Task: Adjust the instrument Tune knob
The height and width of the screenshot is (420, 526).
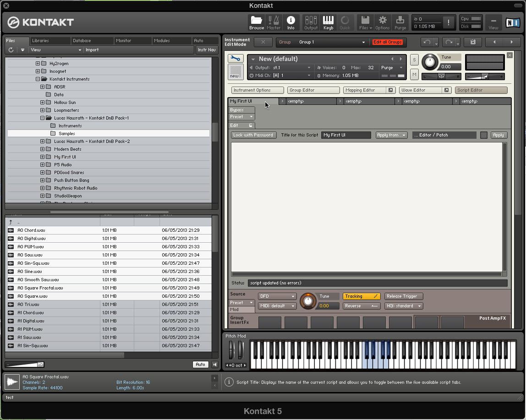Action: (430, 62)
